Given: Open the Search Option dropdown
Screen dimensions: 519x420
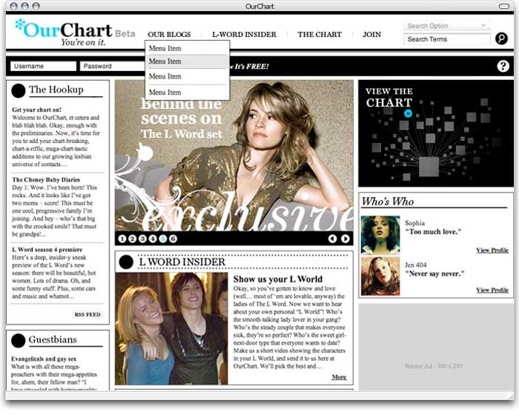Looking at the screenshot, I should pos(446,25).
